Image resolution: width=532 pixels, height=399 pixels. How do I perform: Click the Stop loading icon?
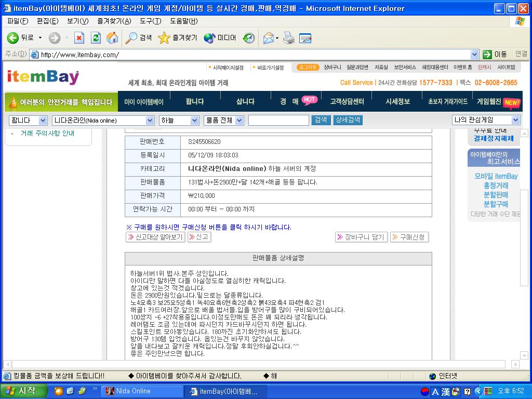tap(79, 38)
